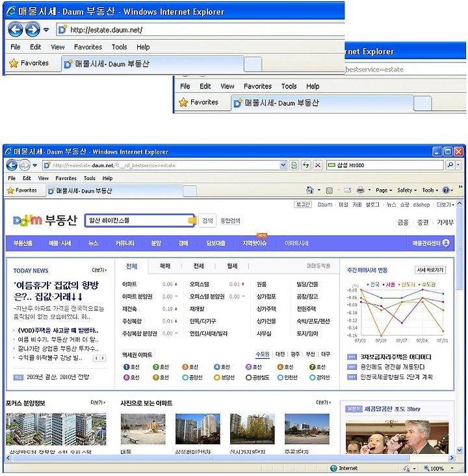This screenshot has width=468, height=476.
Task: Refresh page with green arrows icon
Action: pos(305,165)
